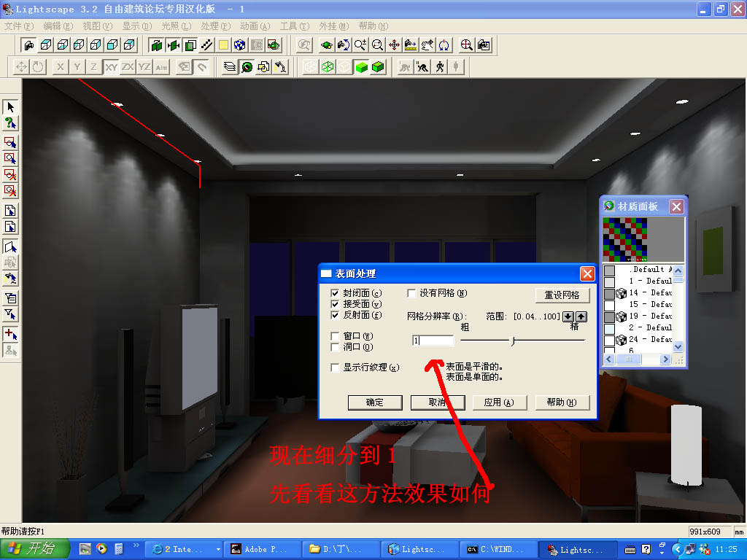Click the range increase up-arrow button

click(x=581, y=316)
